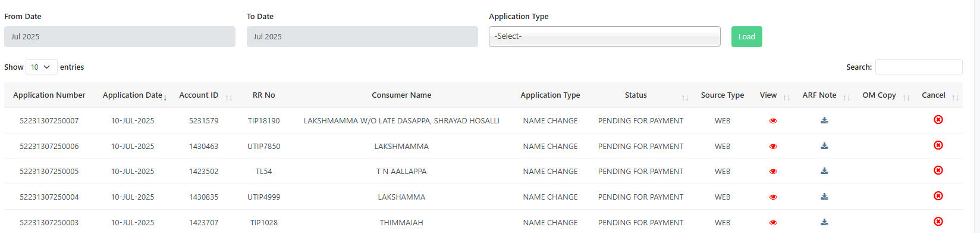Click application number 52231307250003

click(49, 223)
